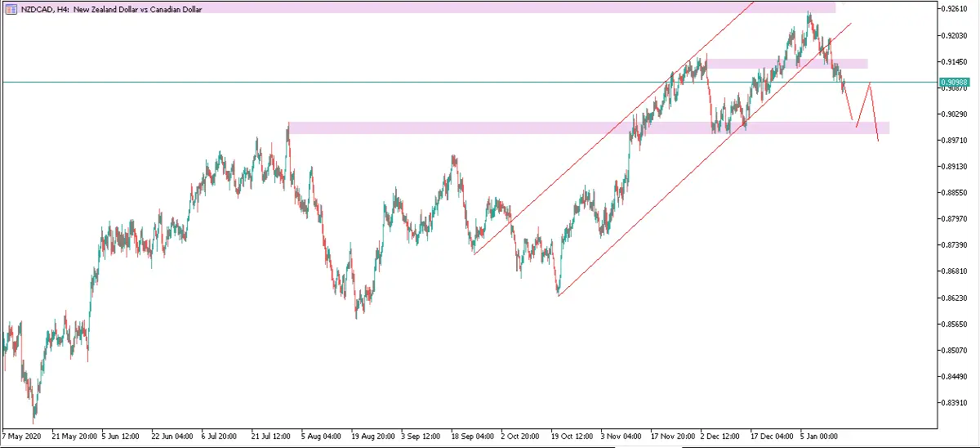
Task: Click the NZDCAD, H4 chart title text
Action: point(110,9)
